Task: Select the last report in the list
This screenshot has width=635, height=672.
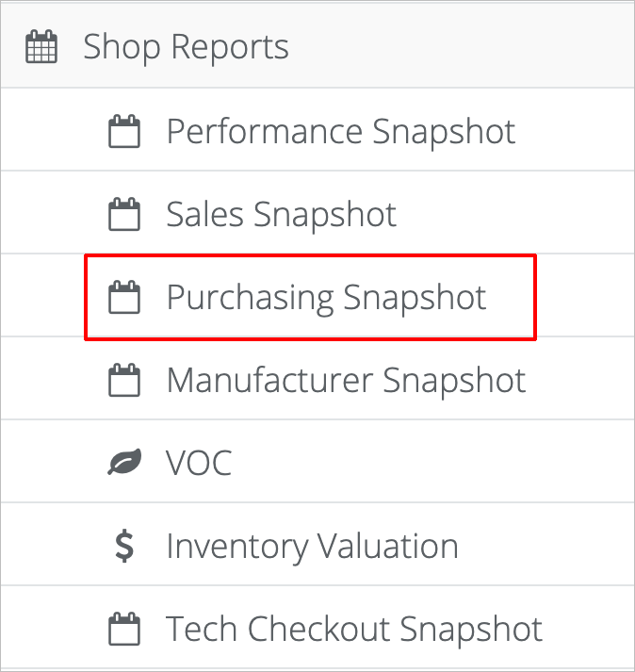Action: (x=354, y=630)
